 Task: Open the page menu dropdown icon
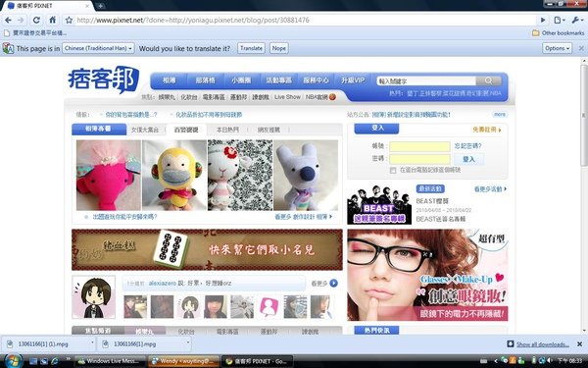click(x=560, y=20)
